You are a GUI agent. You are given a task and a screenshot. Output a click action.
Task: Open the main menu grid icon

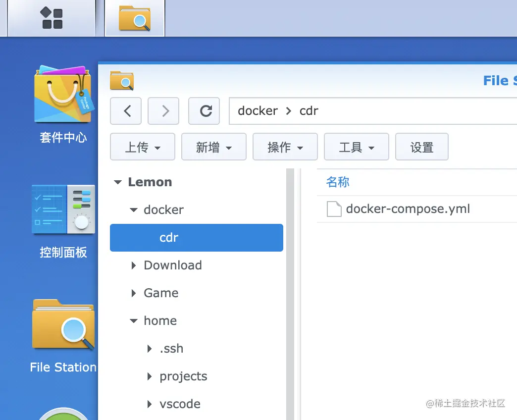tap(52, 18)
